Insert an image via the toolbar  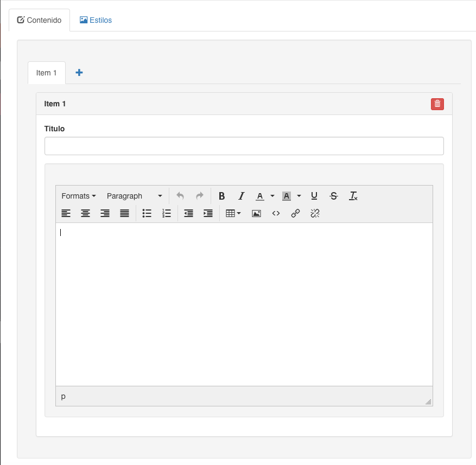(256, 213)
